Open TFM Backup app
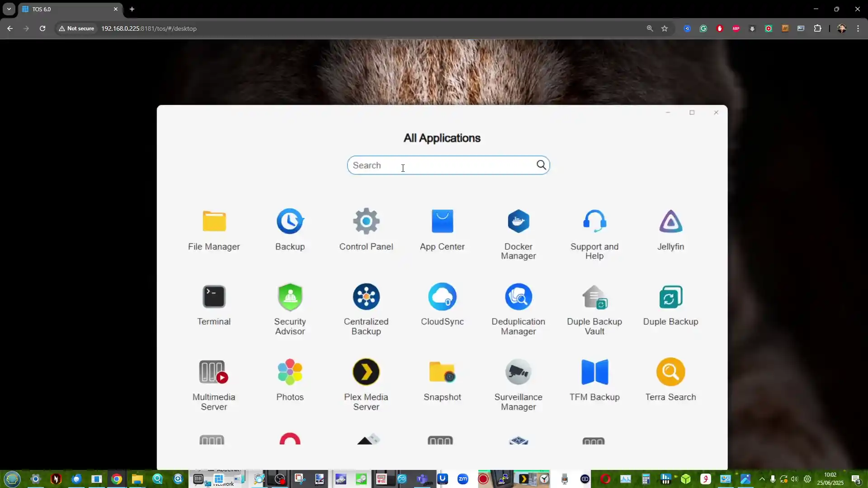 pos(594,372)
